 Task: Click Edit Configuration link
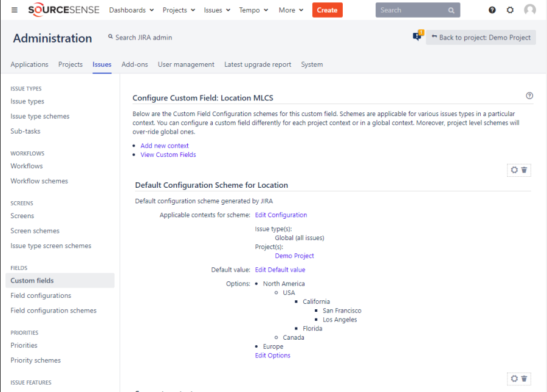point(281,215)
